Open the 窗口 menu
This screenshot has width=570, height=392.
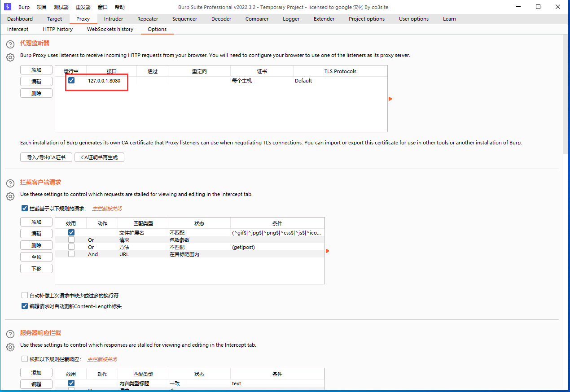[x=103, y=7]
